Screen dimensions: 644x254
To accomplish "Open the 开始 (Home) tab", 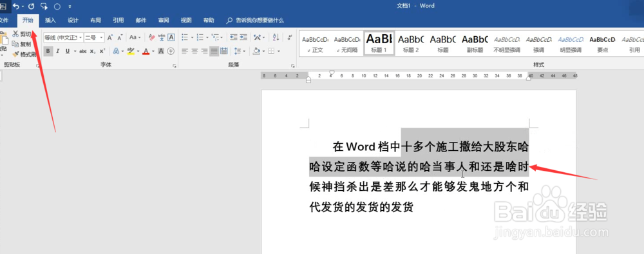I will 28,20.
